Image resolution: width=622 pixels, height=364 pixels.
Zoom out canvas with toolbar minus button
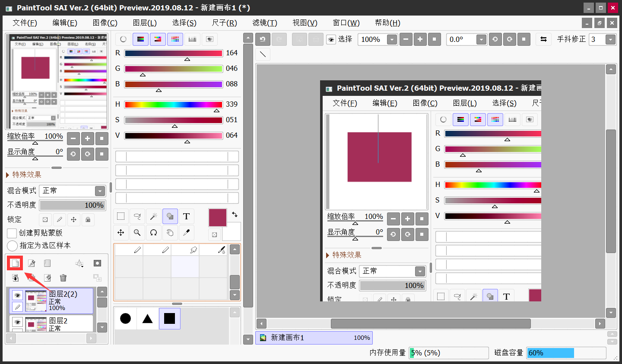(x=406, y=39)
